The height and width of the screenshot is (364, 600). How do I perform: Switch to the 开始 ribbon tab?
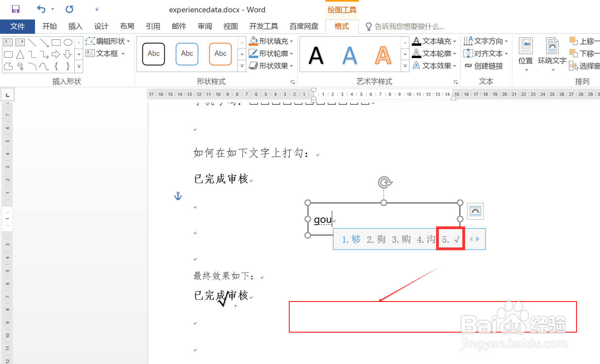pos(50,26)
